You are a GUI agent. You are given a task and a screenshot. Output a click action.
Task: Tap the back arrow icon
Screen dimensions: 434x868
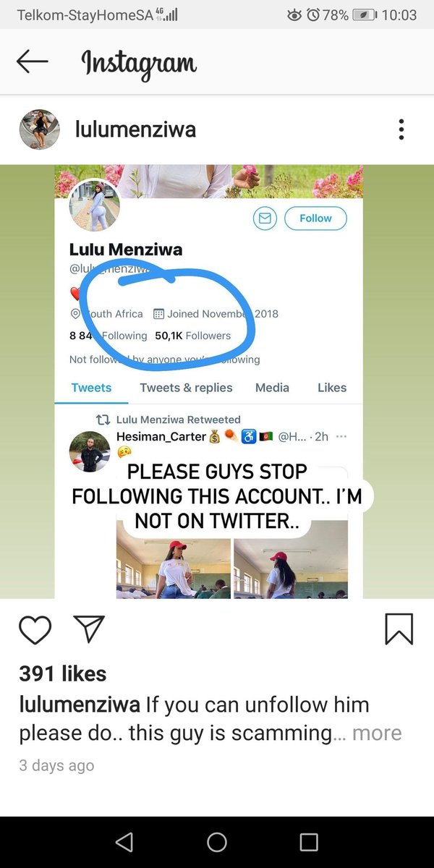point(33,62)
